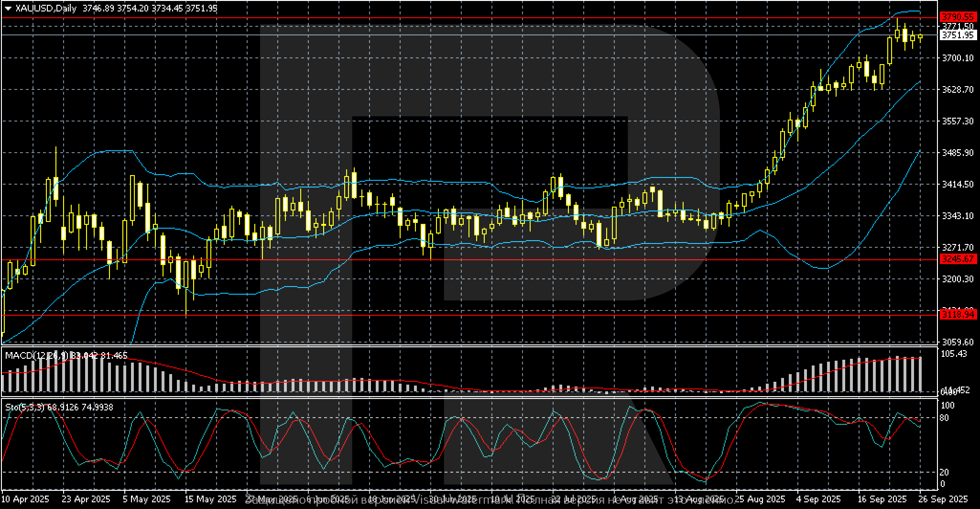Click the 3059.60 price axis value

click(957, 342)
